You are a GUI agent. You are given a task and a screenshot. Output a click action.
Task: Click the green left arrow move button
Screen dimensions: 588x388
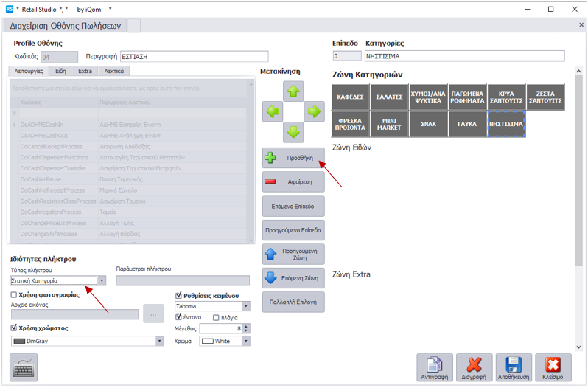click(x=273, y=112)
